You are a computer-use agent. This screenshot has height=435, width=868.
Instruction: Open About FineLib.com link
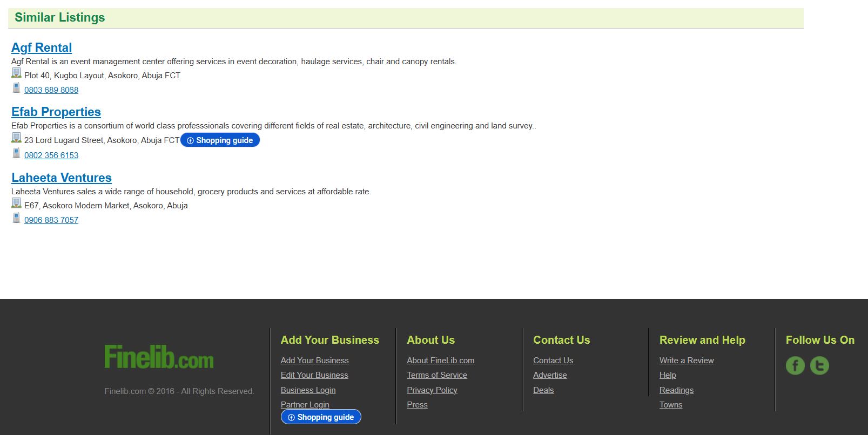(441, 361)
